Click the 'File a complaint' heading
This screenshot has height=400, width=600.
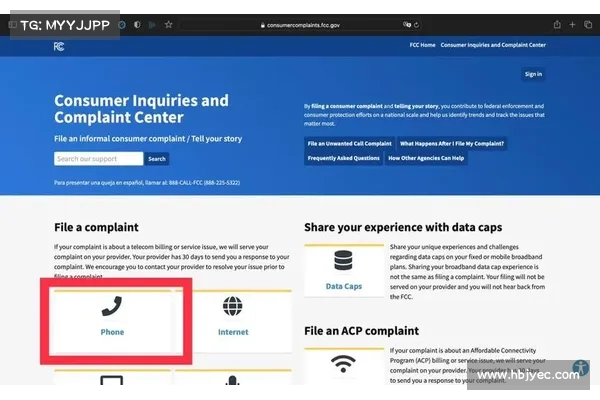pos(96,227)
